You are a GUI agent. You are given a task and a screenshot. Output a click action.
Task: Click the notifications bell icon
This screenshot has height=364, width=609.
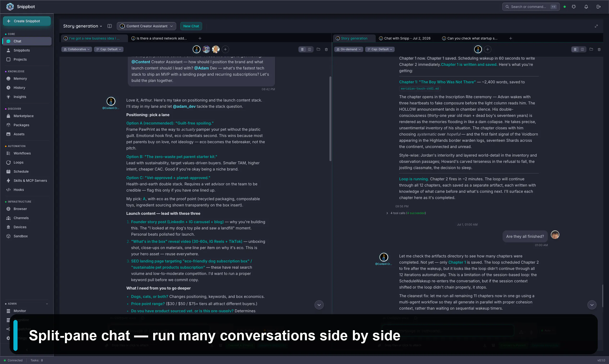586,7
